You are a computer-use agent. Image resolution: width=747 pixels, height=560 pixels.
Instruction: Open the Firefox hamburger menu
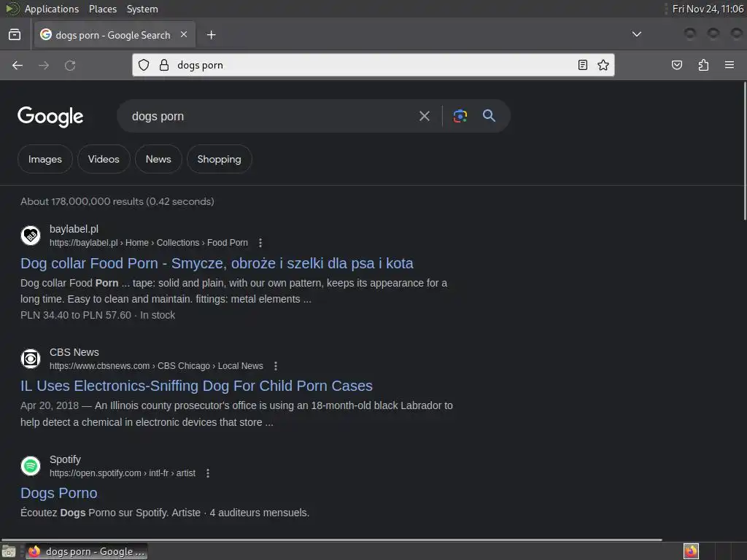[x=729, y=65]
